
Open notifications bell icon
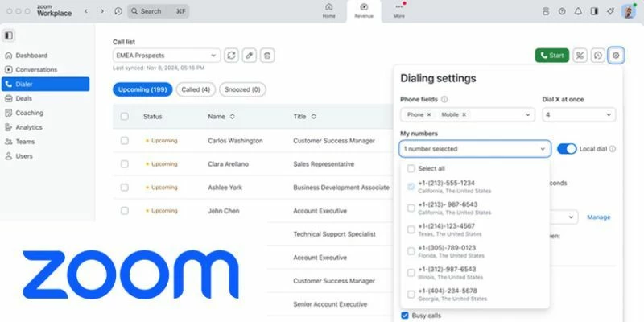coord(578,11)
